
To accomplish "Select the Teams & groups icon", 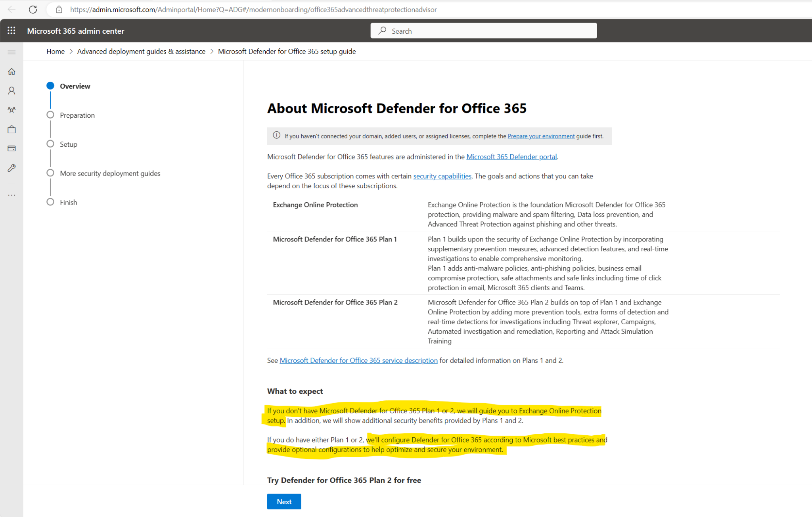I will (x=11, y=110).
